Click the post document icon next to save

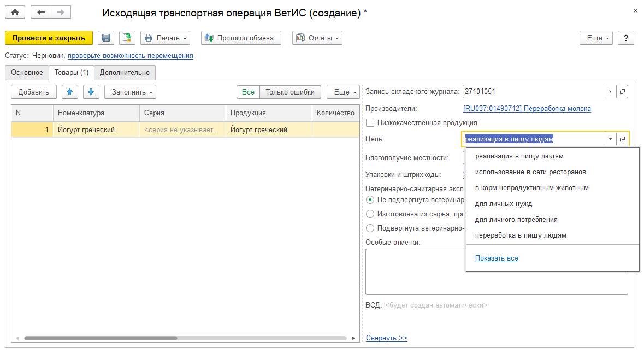127,38
